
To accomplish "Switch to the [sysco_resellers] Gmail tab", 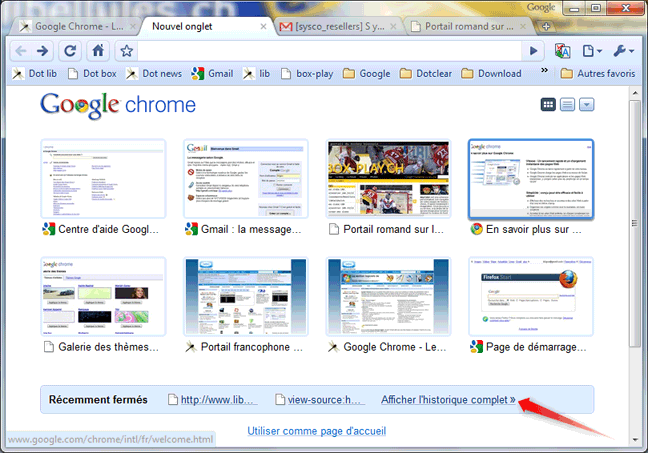I will (x=337, y=26).
